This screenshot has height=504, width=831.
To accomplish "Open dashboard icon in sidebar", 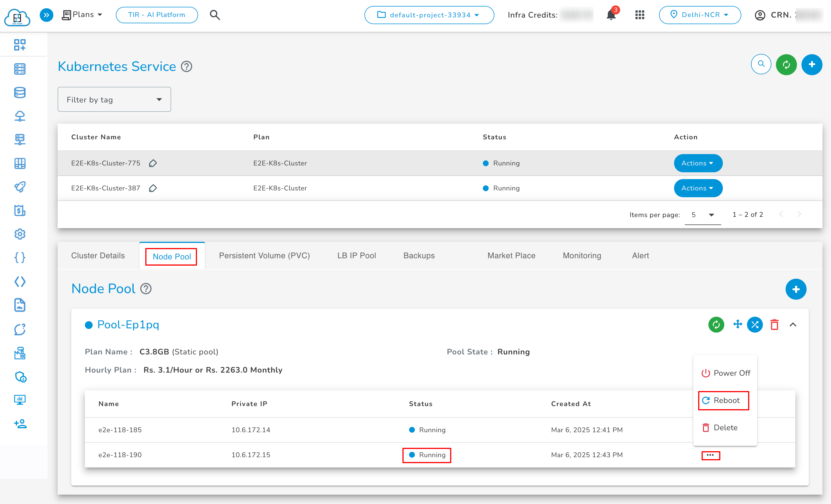I will pos(20,45).
